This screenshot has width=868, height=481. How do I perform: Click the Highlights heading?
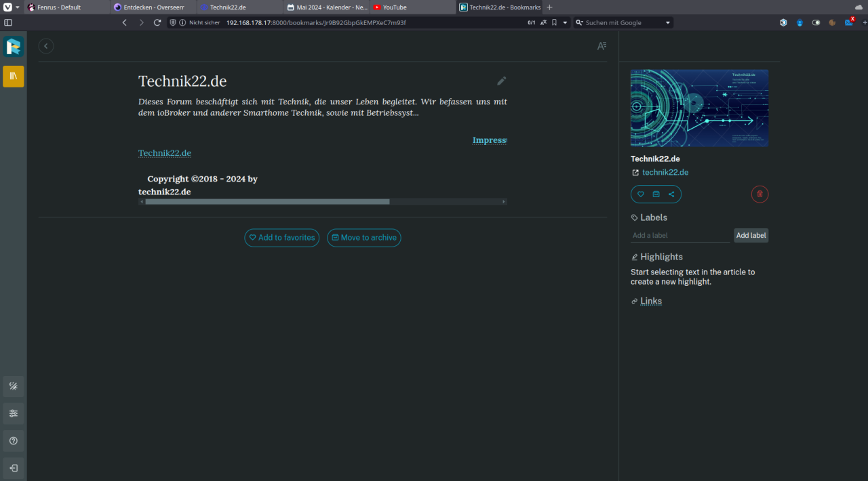661,257
